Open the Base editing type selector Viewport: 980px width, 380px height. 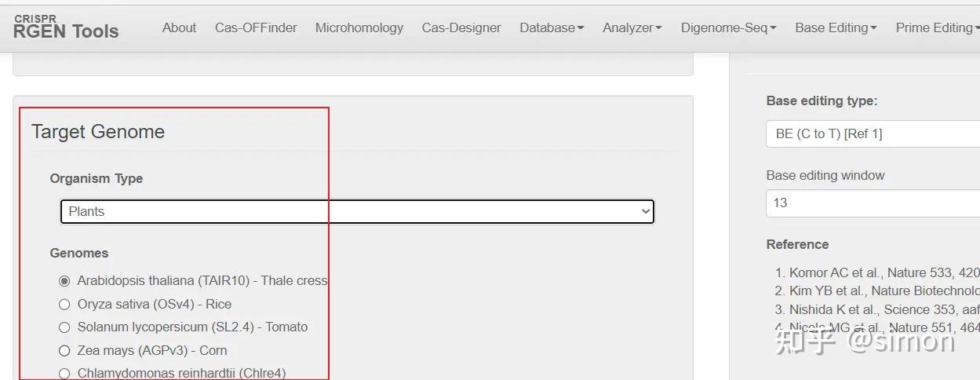[873, 133]
